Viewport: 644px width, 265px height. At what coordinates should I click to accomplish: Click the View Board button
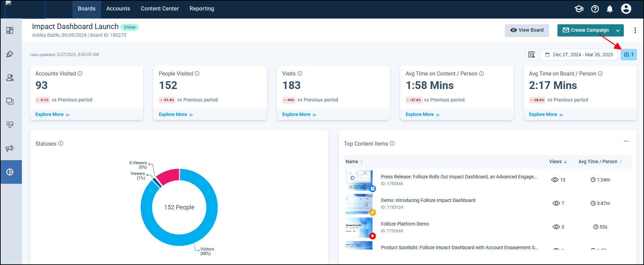pos(526,30)
